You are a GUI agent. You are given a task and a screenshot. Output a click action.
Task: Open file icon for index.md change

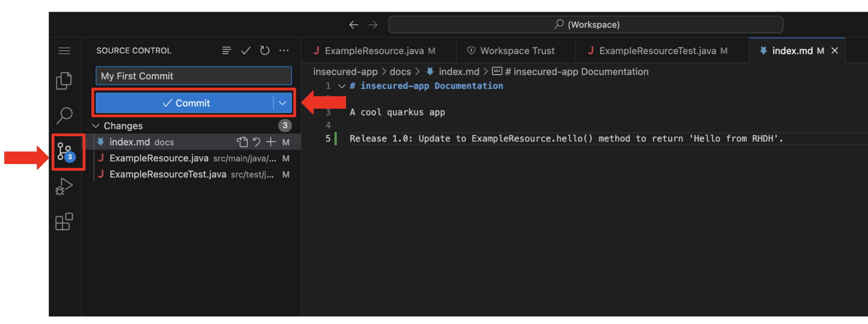click(242, 142)
